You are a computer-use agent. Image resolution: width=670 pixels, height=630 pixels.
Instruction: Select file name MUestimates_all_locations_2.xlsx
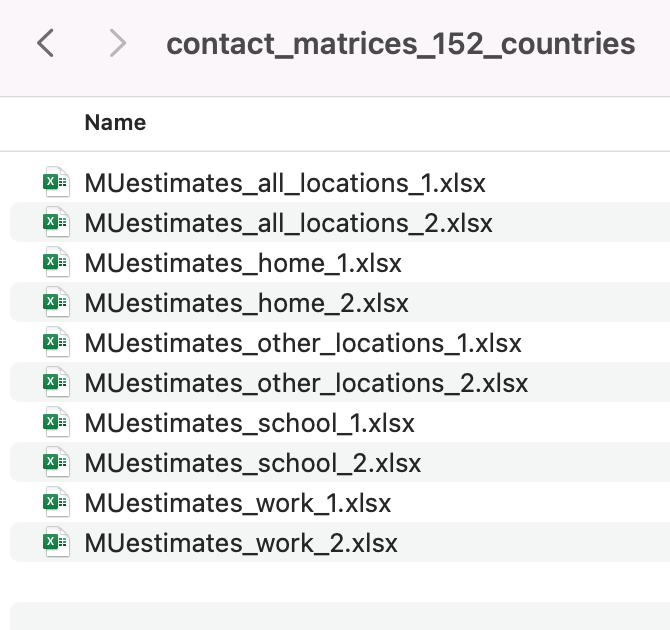coord(288,223)
